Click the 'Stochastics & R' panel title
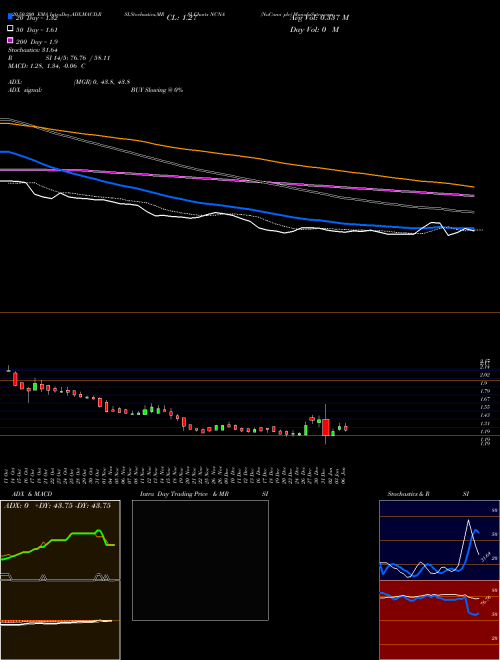The height and width of the screenshot is (660, 500). point(408,494)
